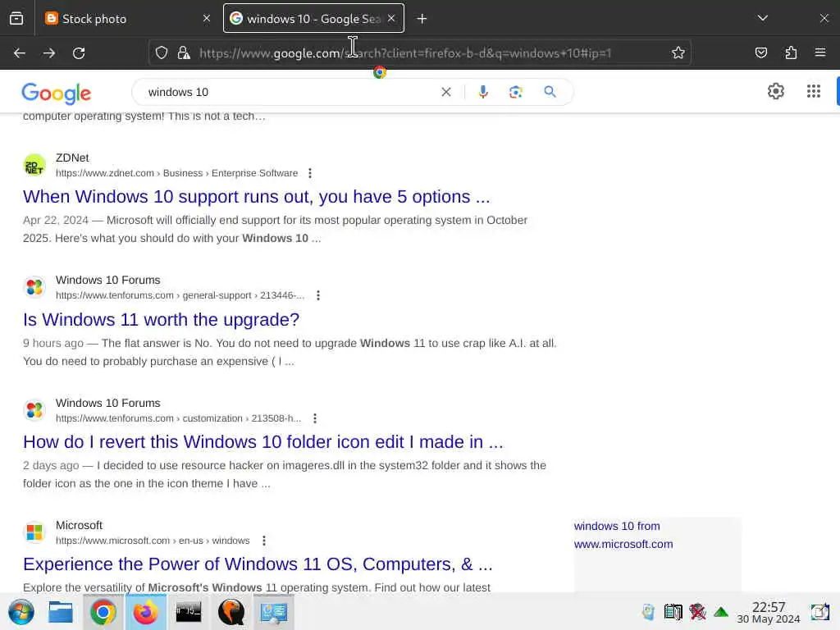Click the Microsoft site favicon
This screenshot has height=630, width=840.
coord(34,532)
